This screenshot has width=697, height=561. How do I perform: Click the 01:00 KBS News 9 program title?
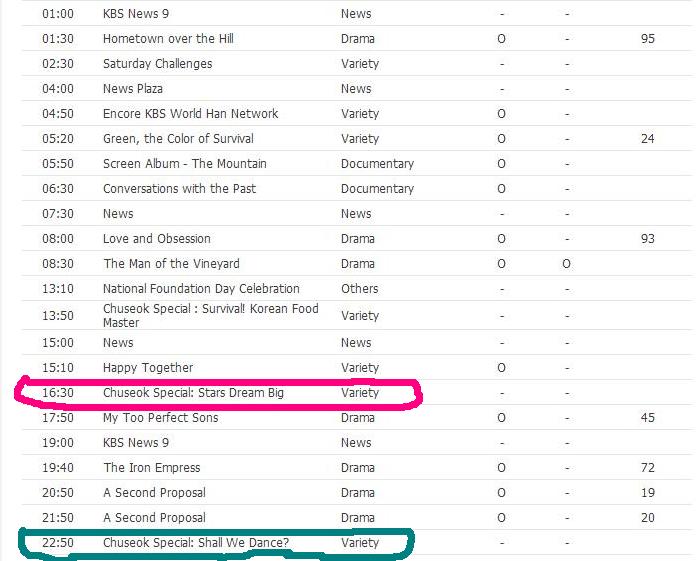point(136,14)
